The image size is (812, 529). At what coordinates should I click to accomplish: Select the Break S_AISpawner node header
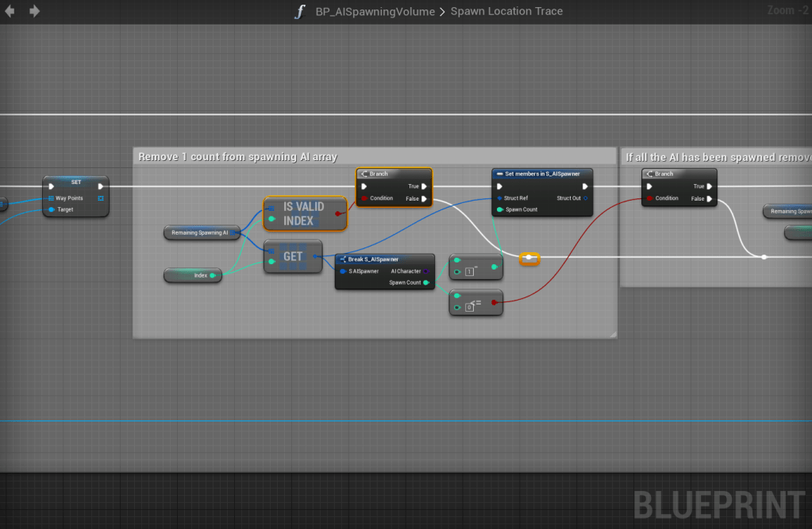384,259
